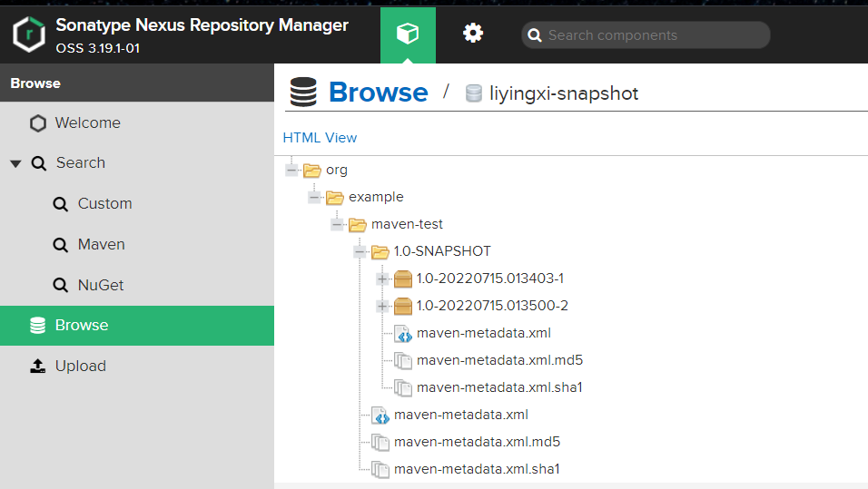Click the liyingxi-snapshot repository icon
The image size is (868, 489).
point(474,93)
